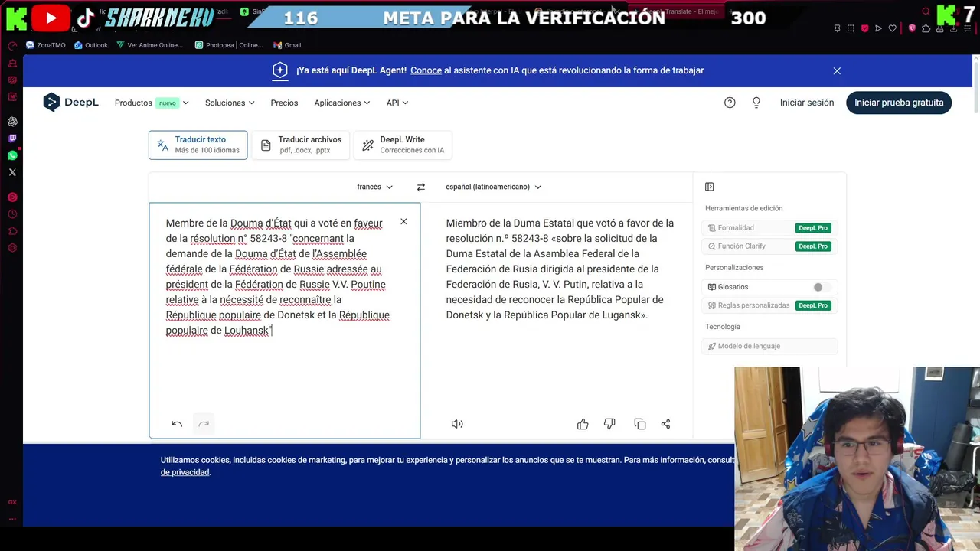Expand the Aplicaciones menu
The height and width of the screenshot is (551, 980).
[x=341, y=103]
